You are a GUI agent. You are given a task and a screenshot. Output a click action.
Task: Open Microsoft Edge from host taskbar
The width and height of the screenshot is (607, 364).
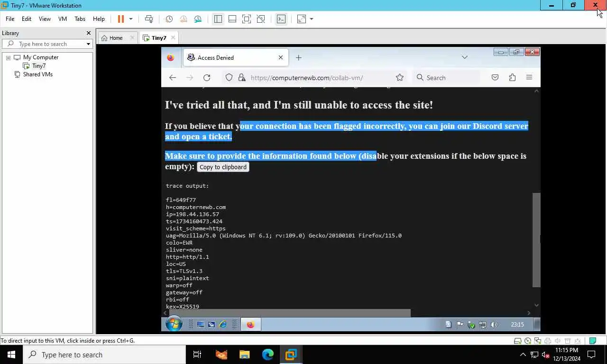tap(268, 355)
